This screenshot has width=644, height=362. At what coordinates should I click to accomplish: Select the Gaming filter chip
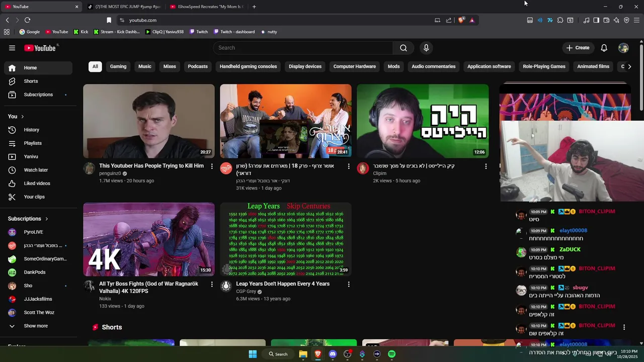pos(118,66)
